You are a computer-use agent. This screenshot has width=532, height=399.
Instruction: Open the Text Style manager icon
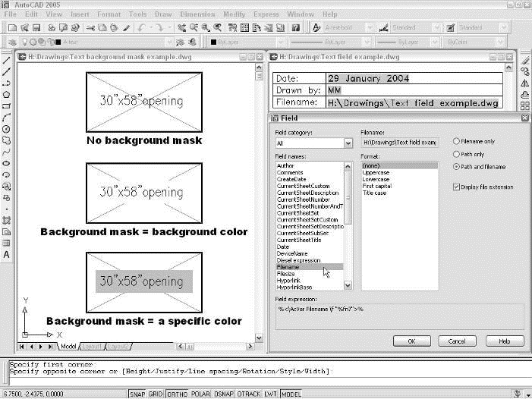point(316,28)
